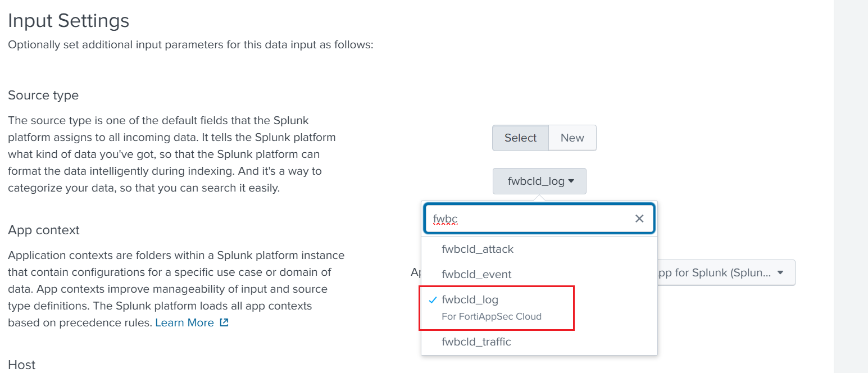
Task: Focus the source type filter search box
Action: [528, 219]
